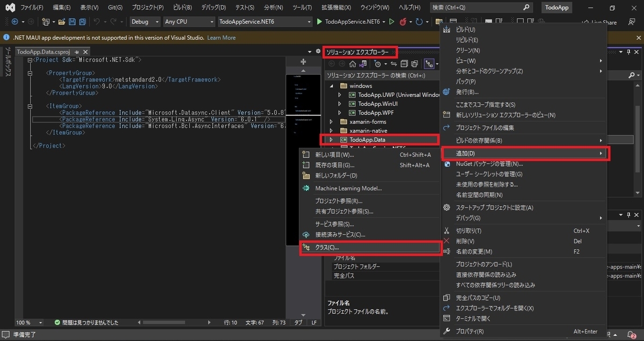Open the Debug configuration dropdown

[x=145, y=22]
